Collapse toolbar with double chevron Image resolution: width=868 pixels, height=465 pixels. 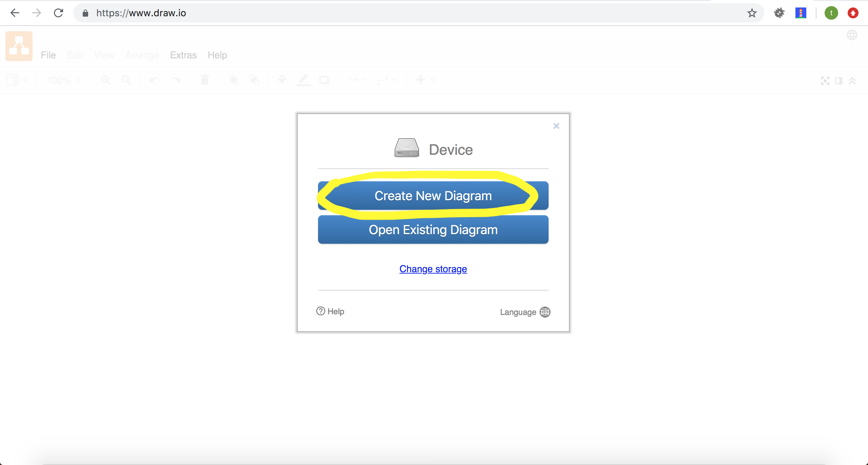point(852,81)
